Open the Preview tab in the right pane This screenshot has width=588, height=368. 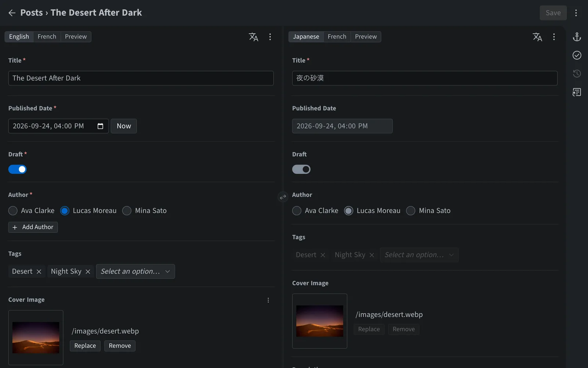click(366, 37)
